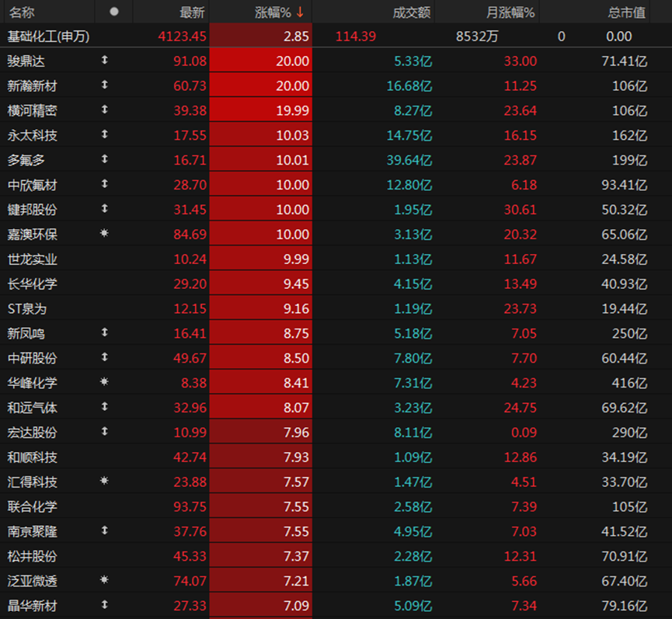Click arrow marker icon beside 中研股份

click(104, 357)
